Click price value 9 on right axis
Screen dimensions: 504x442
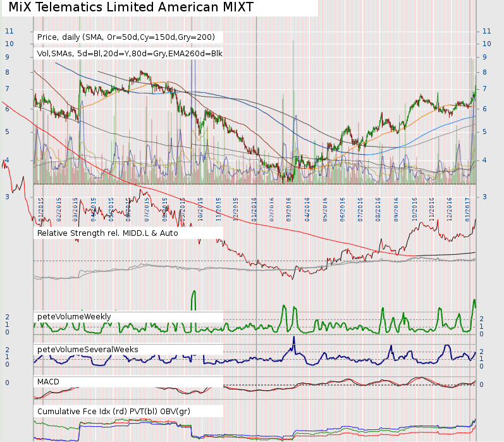485,57
